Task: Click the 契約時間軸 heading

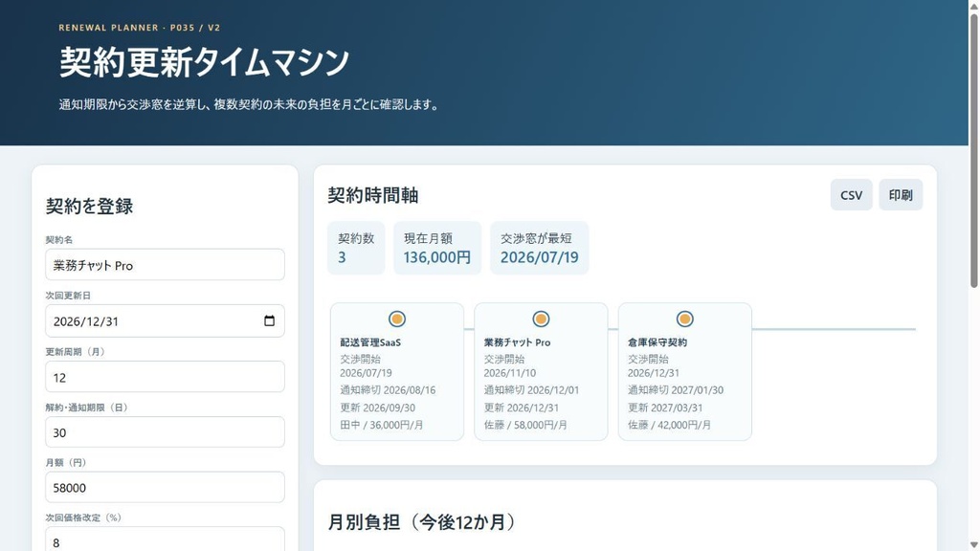Action: [373, 195]
